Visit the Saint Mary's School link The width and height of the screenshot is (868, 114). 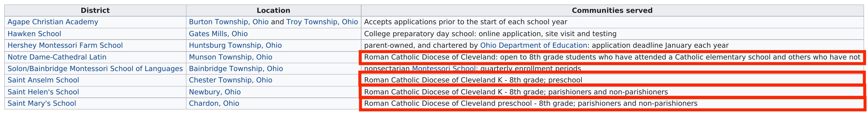tap(42, 104)
